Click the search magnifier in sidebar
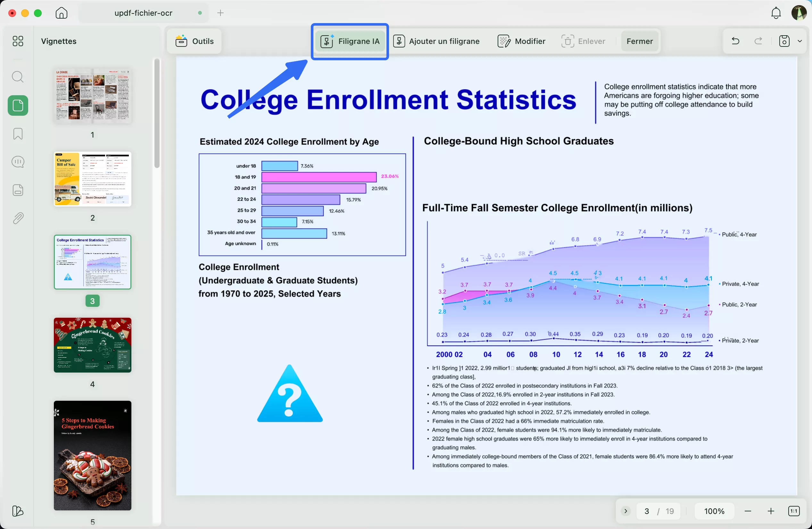 point(18,77)
